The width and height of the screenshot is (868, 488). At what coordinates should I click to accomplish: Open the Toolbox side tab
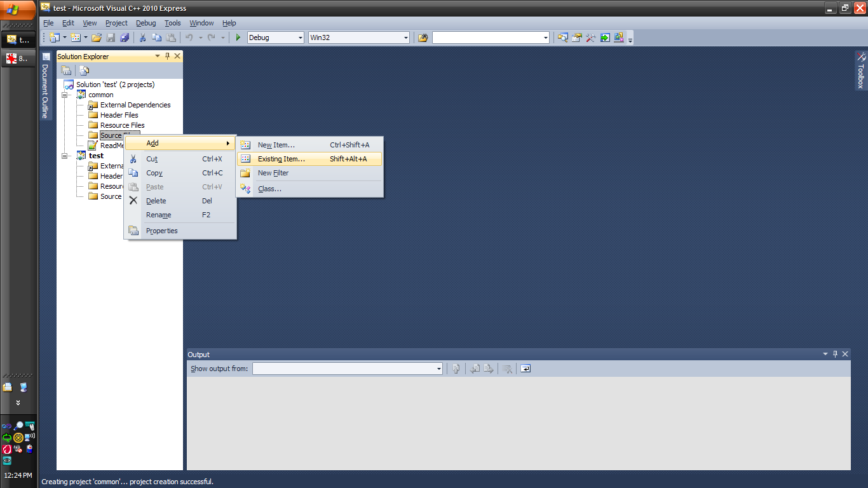pyautogui.click(x=861, y=71)
